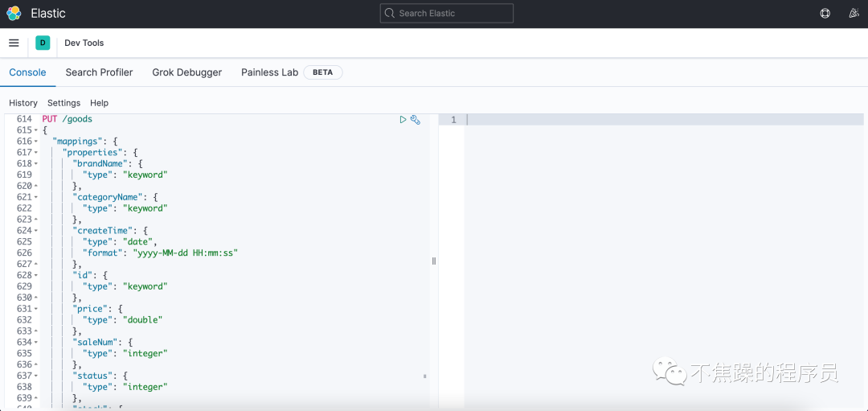The width and height of the screenshot is (868, 411).
Task: Click the BETA badge beside Painless Lab
Action: (x=323, y=72)
